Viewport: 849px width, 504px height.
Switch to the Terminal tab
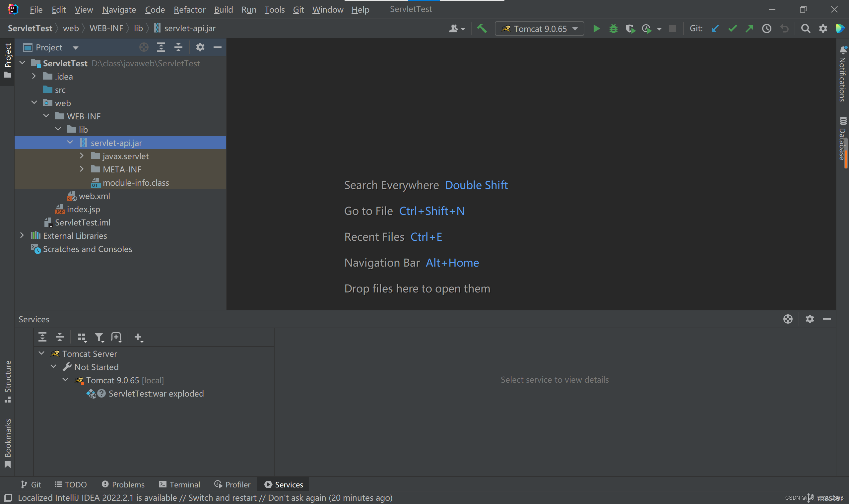pyautogui.click(x=180, y=484)
